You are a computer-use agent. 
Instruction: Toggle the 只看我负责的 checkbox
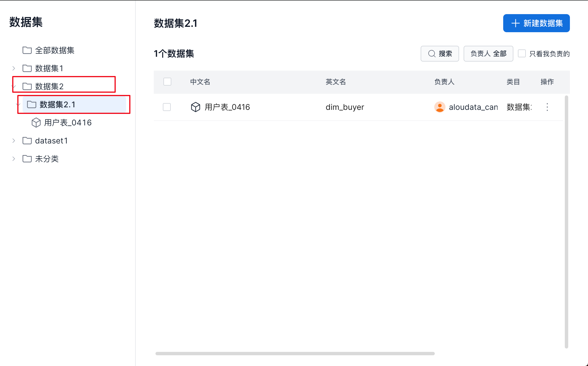click(522, 54)
